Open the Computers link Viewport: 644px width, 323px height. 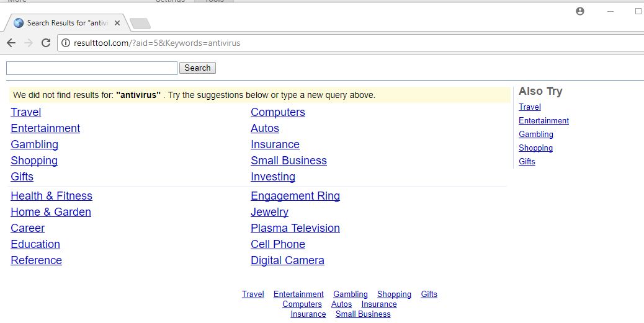coord(277,112)
